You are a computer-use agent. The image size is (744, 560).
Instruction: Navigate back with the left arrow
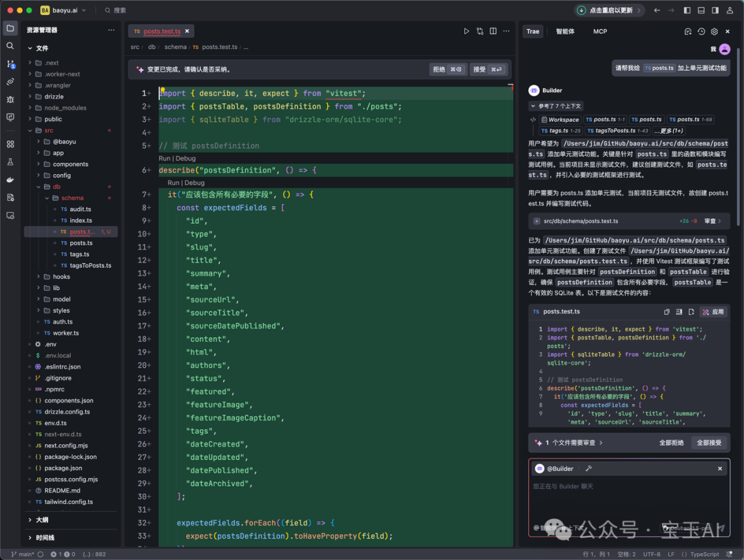pos(657,10)
